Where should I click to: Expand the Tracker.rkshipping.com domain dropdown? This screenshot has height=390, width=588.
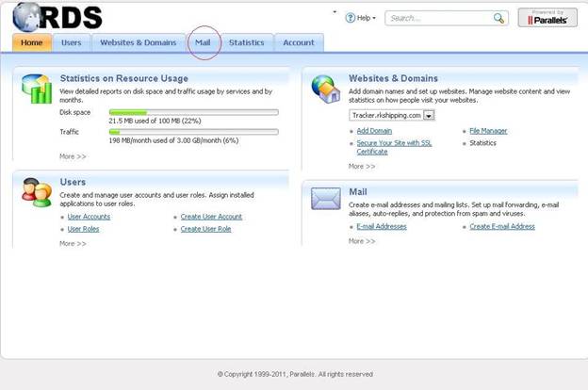coord(429,116)
